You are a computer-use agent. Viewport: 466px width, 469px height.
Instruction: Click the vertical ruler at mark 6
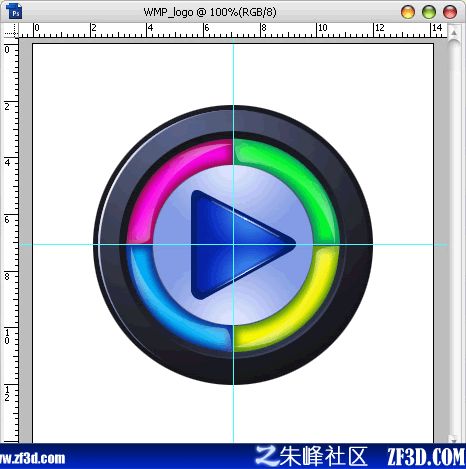pyautogui.click(x=7, y=219)
